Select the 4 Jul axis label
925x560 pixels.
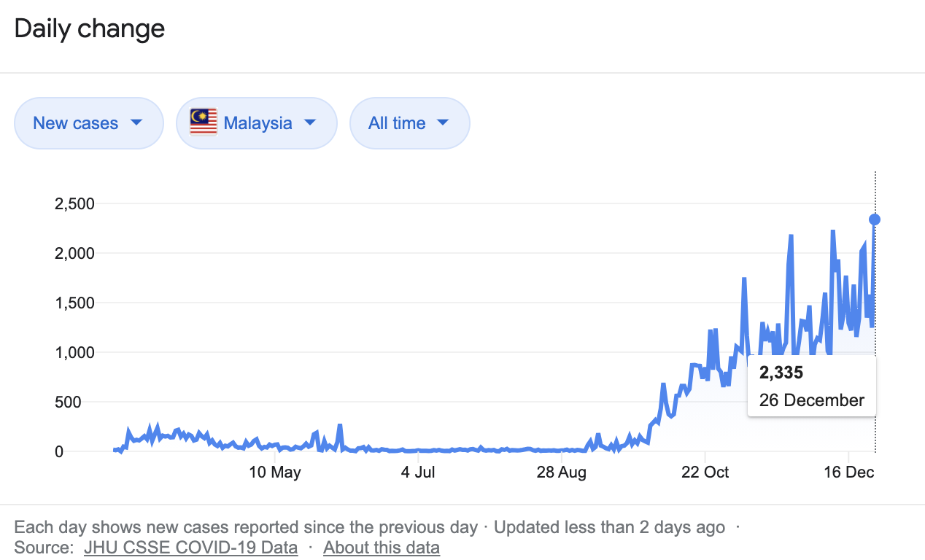(418, 472)
